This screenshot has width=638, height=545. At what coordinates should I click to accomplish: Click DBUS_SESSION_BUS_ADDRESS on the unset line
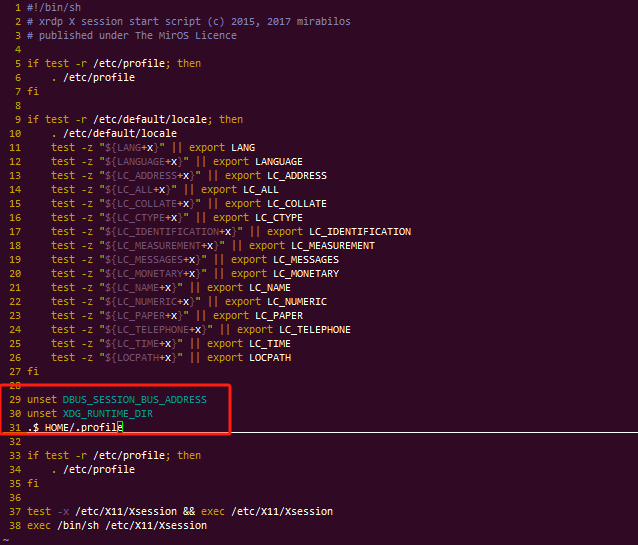pos(134,399)
